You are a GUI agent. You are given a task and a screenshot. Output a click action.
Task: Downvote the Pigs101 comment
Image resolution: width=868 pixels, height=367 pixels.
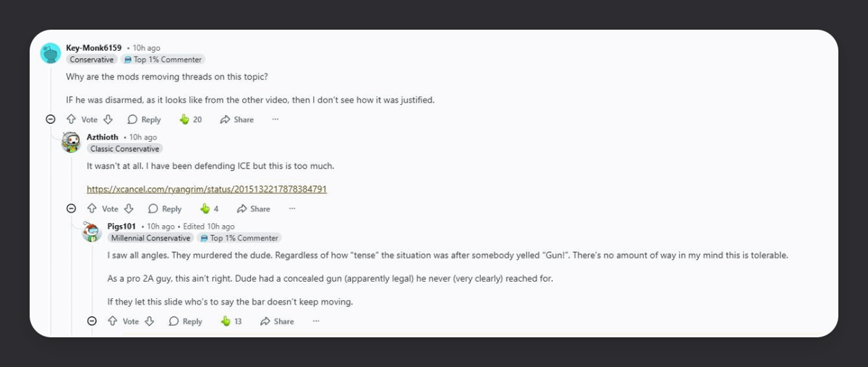(x=150, y=321)
